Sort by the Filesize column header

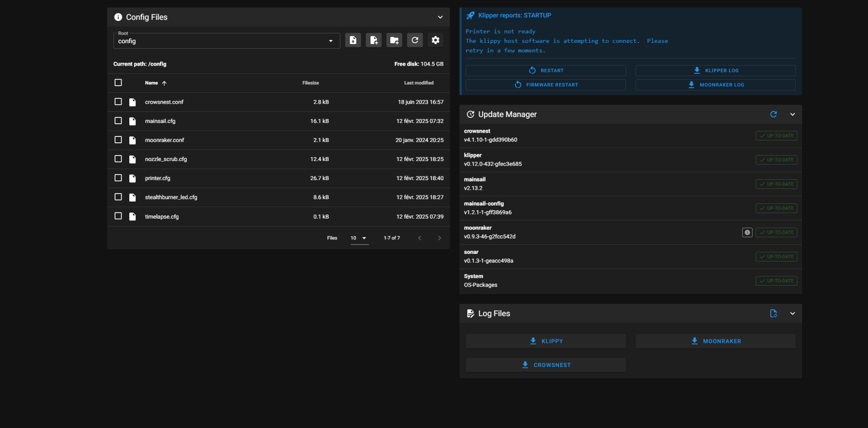pos(311,83)
